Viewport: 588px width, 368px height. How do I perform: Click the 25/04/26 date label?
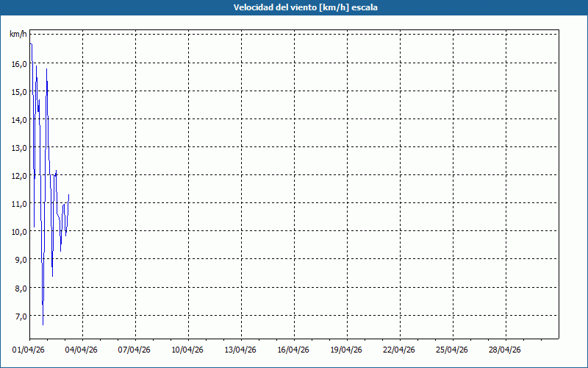coord(452,350)
